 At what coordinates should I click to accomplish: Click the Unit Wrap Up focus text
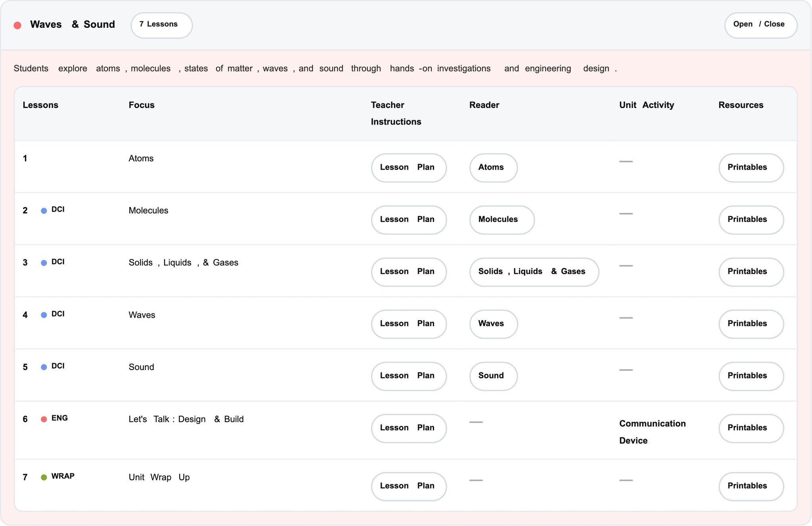point(159,477)
